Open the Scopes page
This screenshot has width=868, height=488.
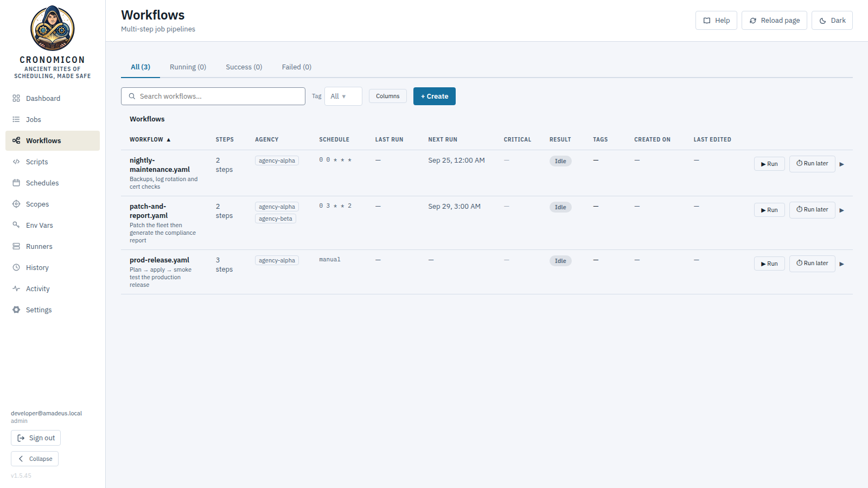53,204
